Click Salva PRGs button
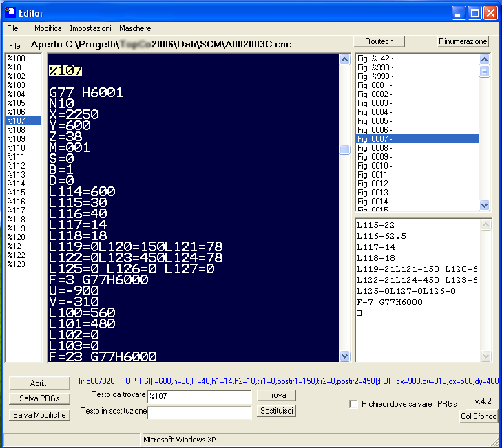The width and height of the screenshot is (502, 448). pyautogui.click(x=39, y=398)
